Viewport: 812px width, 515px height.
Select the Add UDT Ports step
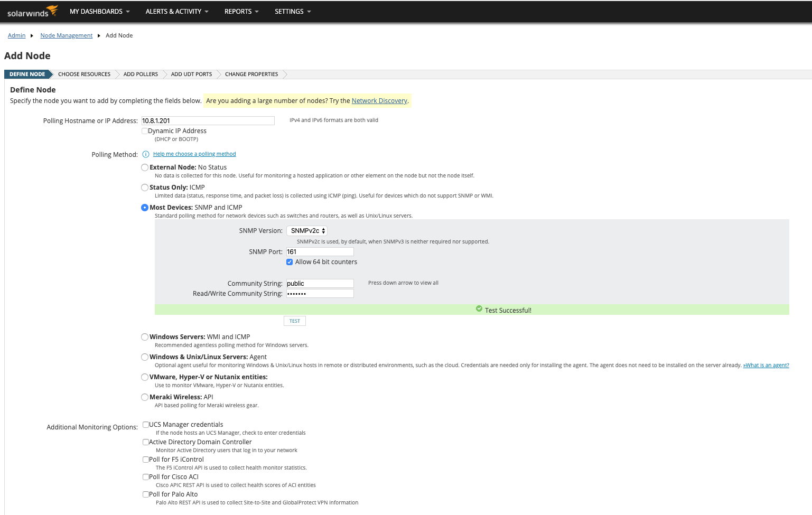pyautogui.click(x=192, y=74)
